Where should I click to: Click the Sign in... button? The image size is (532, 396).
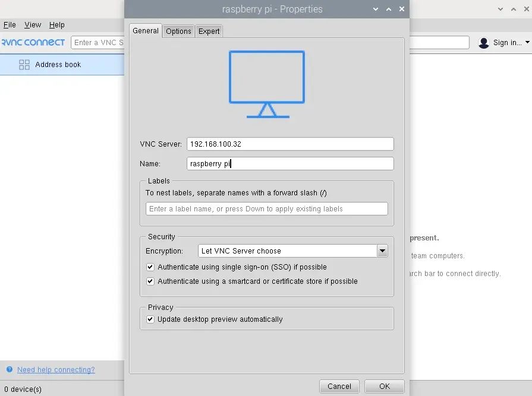coord(504,43)
